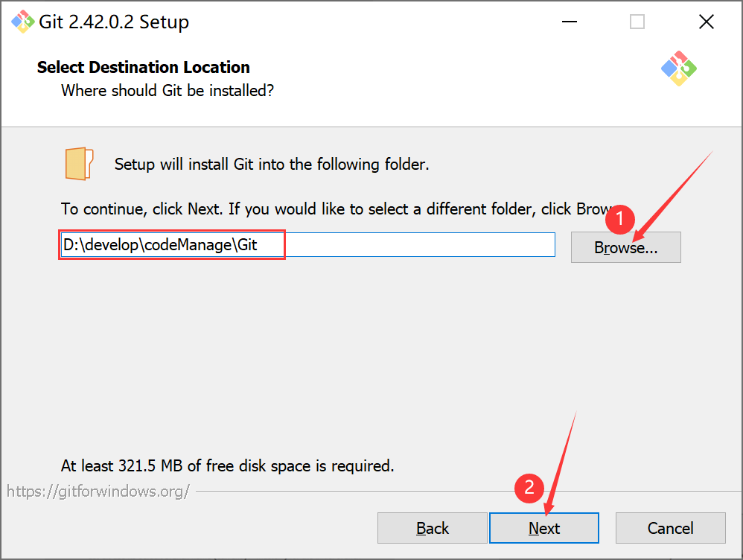Go back using the Back button
The image size is (743, 560).
[432, 528]
